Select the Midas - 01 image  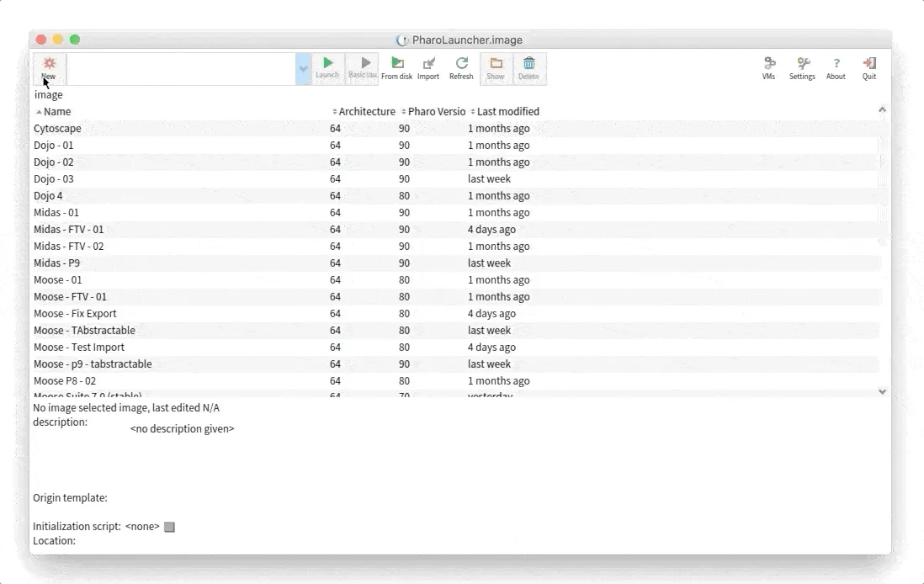455,212
